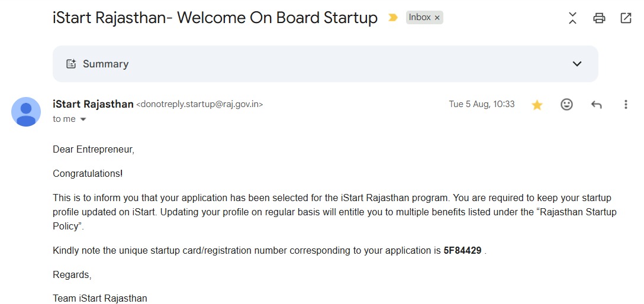Remove the Inbox label with its x
The height and width of the screenshot is (304, 644).
click(x=437, y=18)
